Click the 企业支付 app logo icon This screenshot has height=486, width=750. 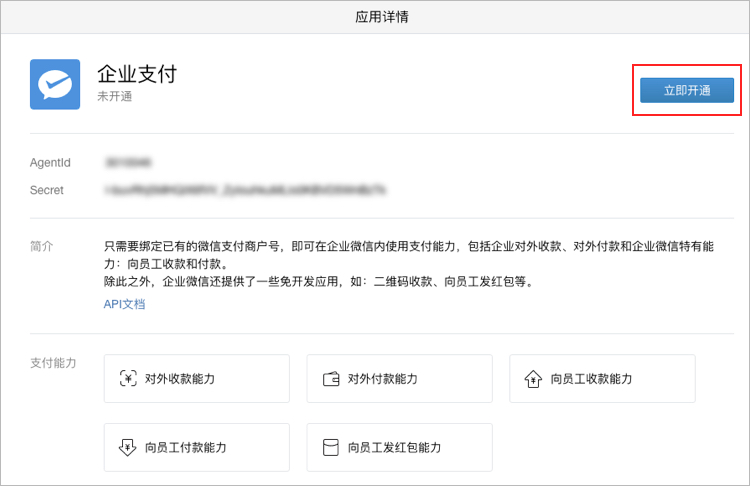point(55,84)
